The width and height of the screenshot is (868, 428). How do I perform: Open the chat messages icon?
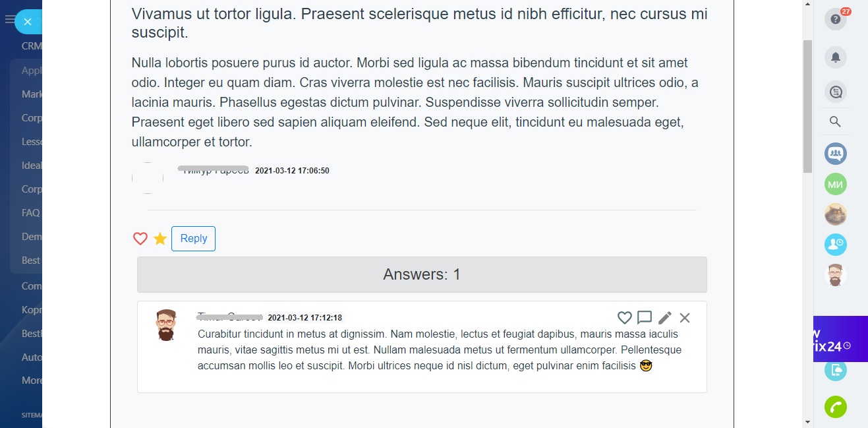tap(836, 92)
